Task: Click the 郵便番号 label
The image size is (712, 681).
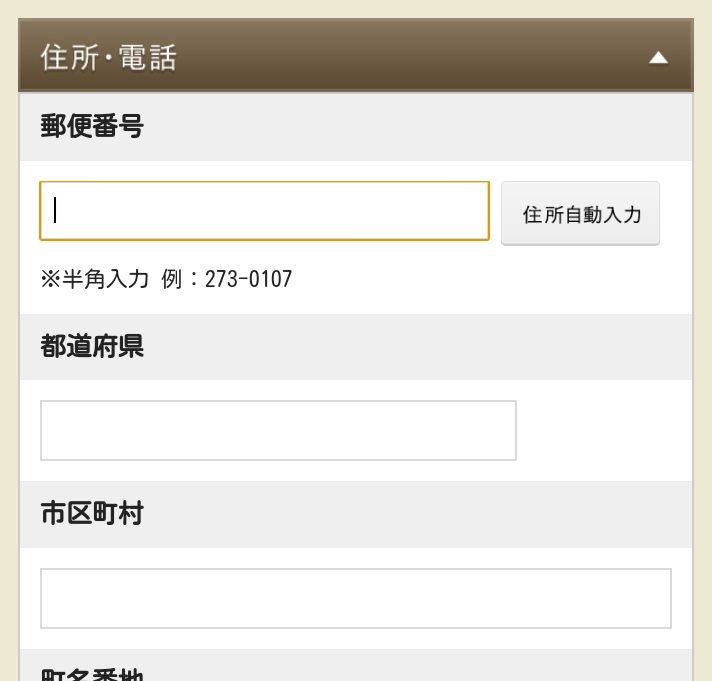Action: coord(92,126)
